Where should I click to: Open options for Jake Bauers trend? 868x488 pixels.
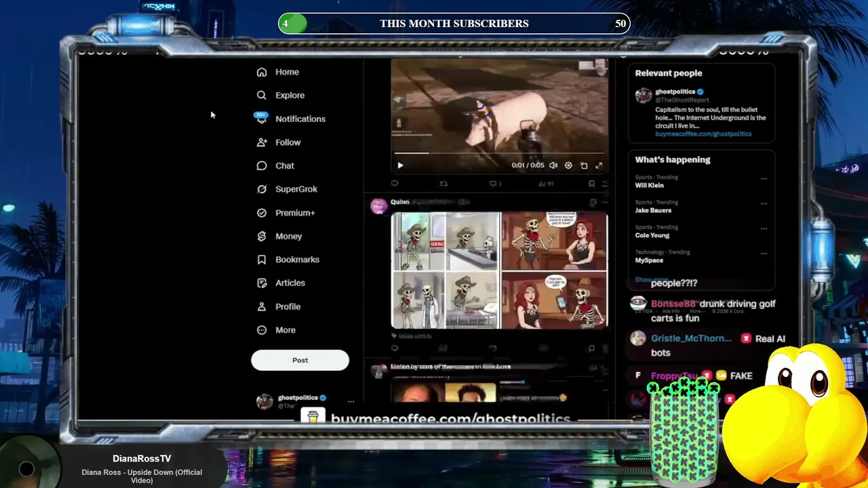click(764, 204)
